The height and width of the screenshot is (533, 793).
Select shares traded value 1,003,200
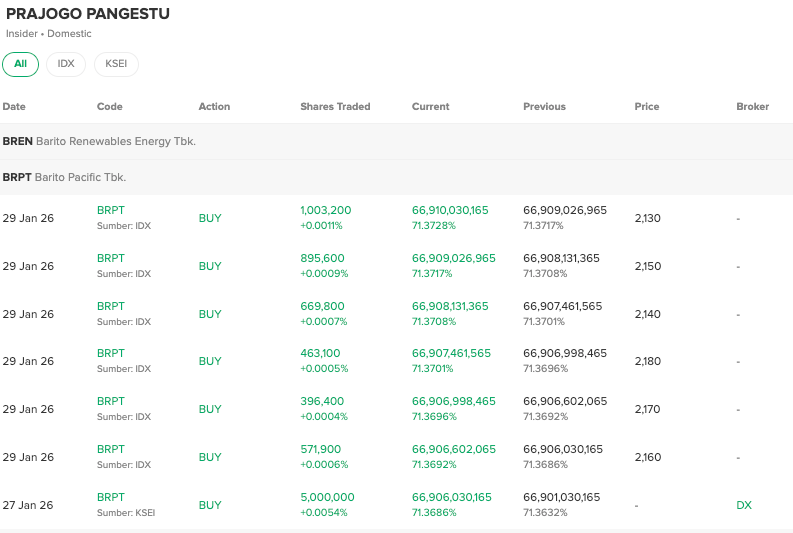tap(326, 210)
